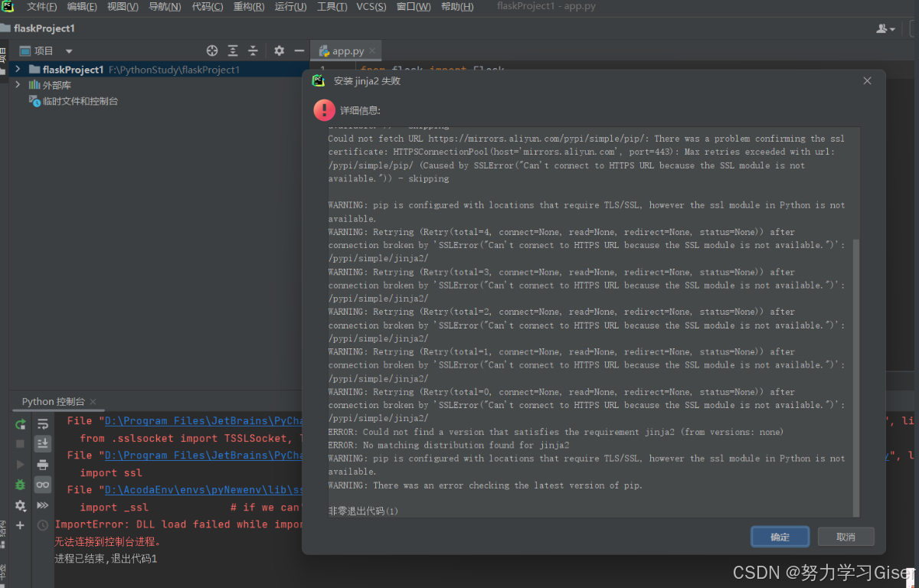Click the PyCharm logo icon in the title bar
This screenshot has width=919, height=588.
pyautogui.click(x=7, y=6)
